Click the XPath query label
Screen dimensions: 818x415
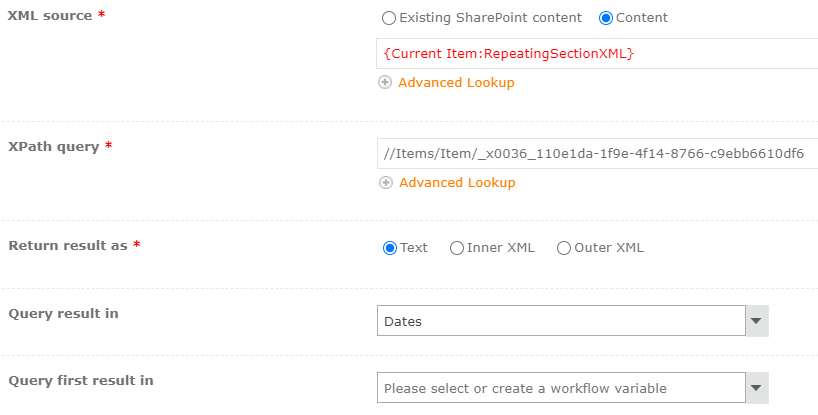(x=54, y=146)
